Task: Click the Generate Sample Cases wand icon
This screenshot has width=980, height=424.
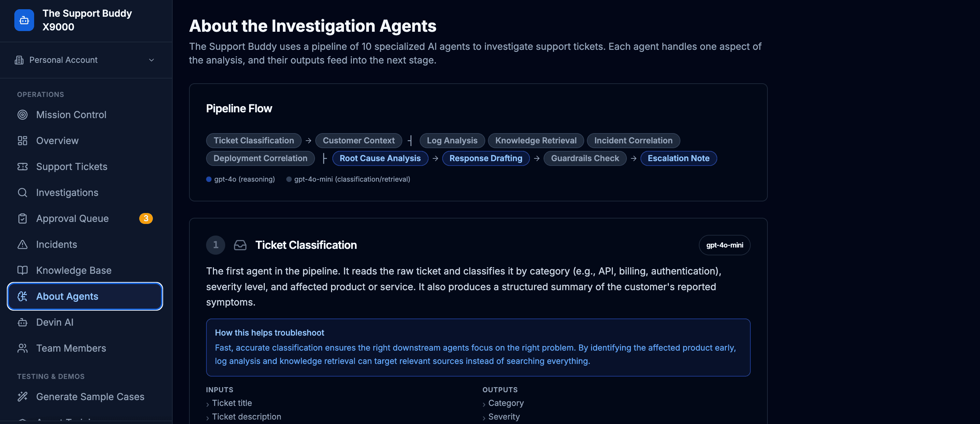Action: [x=23, y=397]
